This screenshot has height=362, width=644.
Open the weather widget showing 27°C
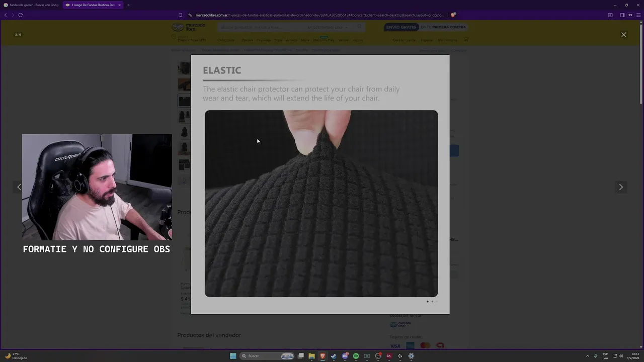tap(15, 356)
